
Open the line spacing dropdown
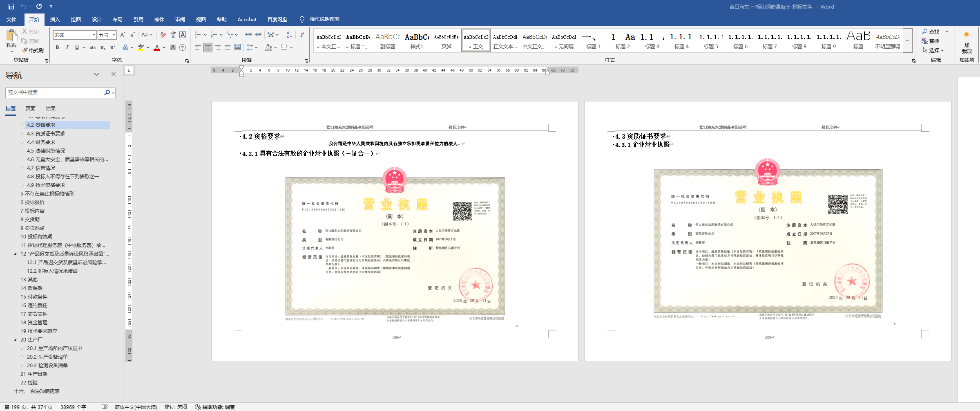[252, 47]
